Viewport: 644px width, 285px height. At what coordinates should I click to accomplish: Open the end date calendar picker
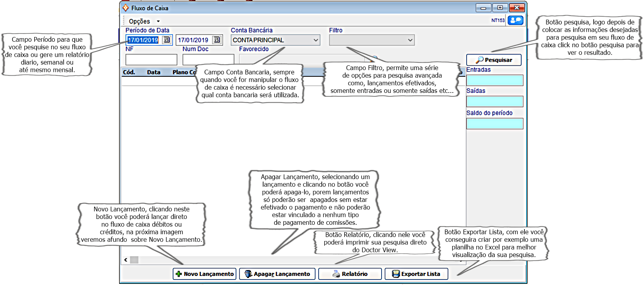tap(216, 40)
